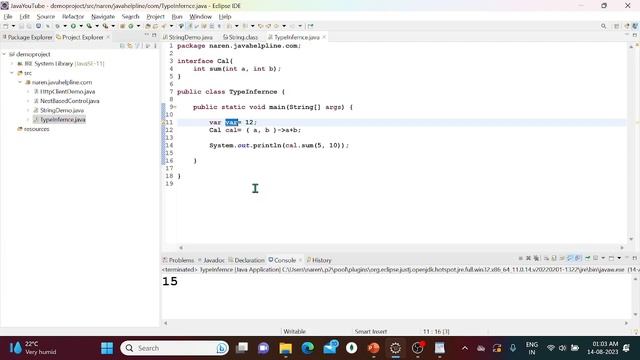
Task: Open the Open Console dropdown arrow
Action: pyautogui.click(x=619, y=258)
